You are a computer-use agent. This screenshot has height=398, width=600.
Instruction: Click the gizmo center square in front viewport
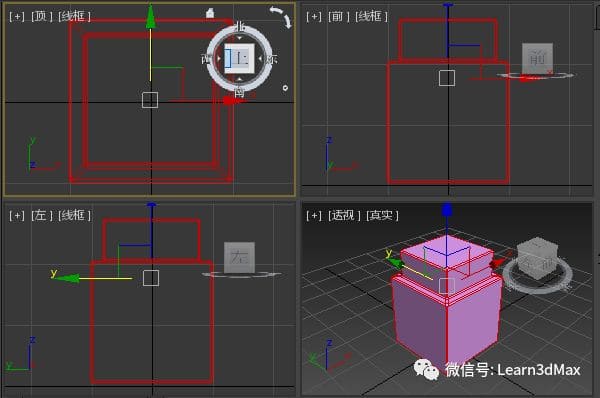pyautogui.click(x=447, y=78)
